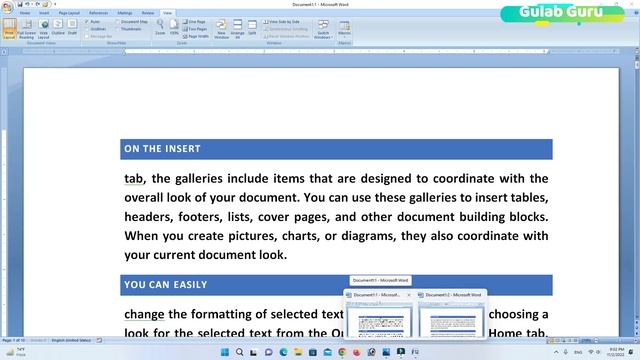This screenshot has height=360, width=640.
Task: Launch Microsoft Edge from taskbar
Action: (283, 352)
